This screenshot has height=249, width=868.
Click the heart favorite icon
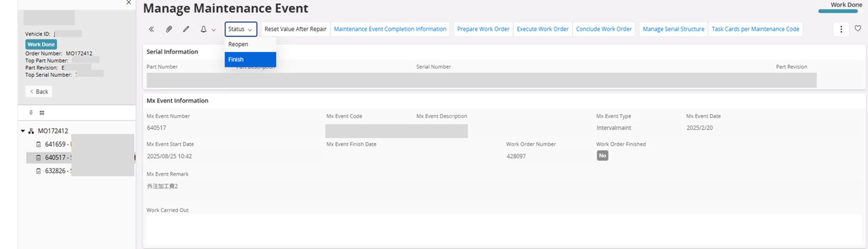pos(858,28)
